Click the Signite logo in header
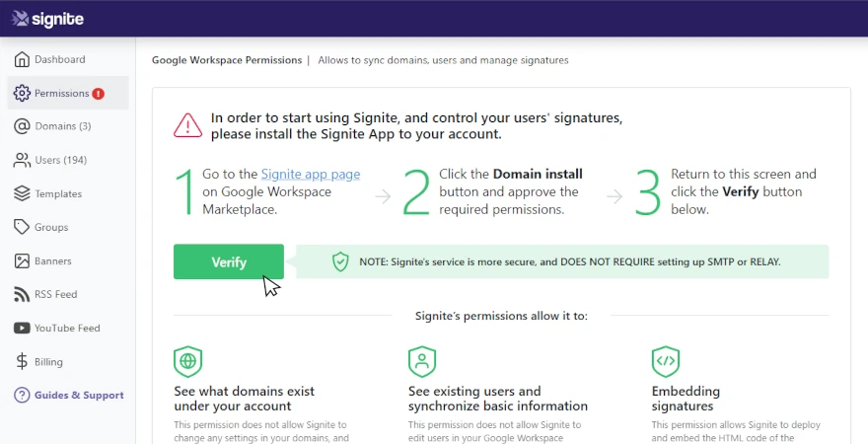The width and height of the screenshot is (868, 444). click(x=48, y=19)
